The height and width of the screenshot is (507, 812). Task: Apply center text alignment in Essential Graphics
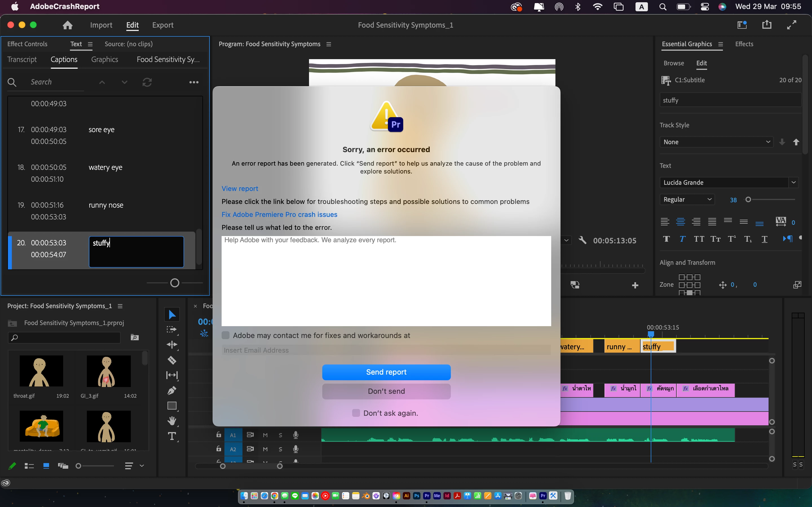(x=680, y=222)
